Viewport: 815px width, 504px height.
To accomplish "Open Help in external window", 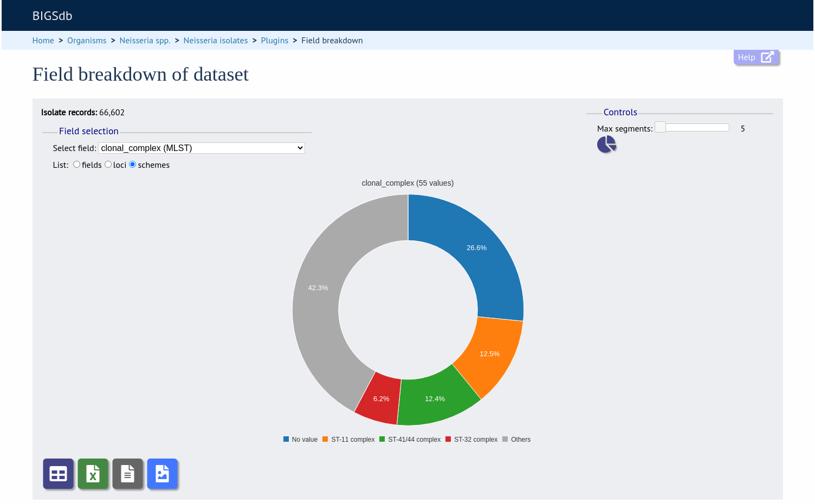I will [x=756, y=57].
